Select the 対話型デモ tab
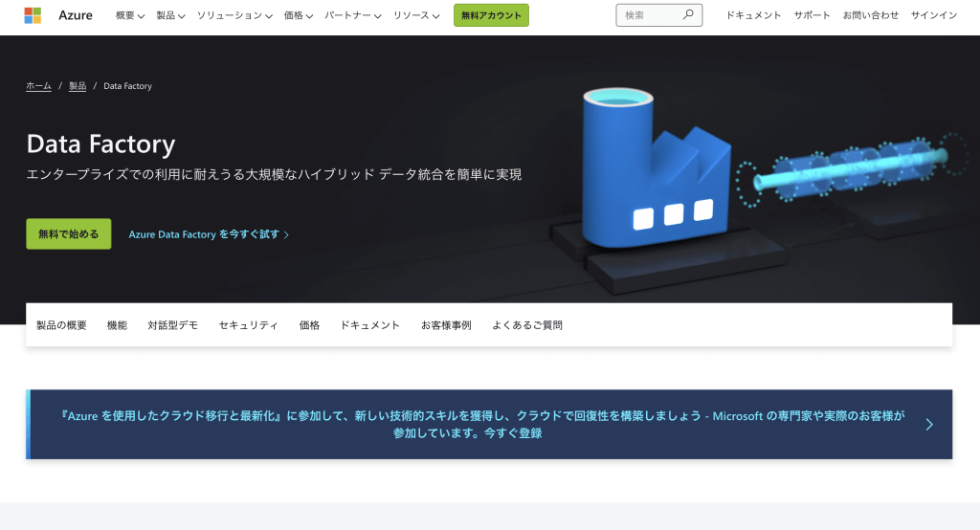Screen dimensions: 980x530 tap(172, 325)
